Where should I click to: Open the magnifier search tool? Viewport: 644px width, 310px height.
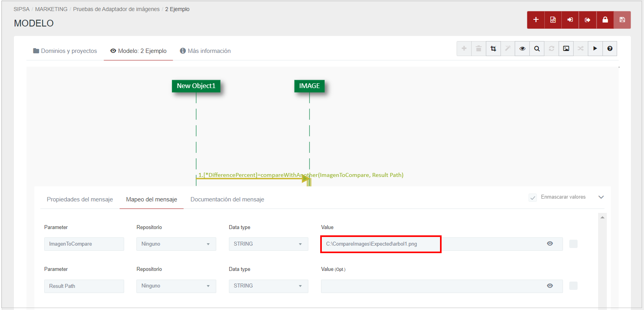tap(537, 49)
